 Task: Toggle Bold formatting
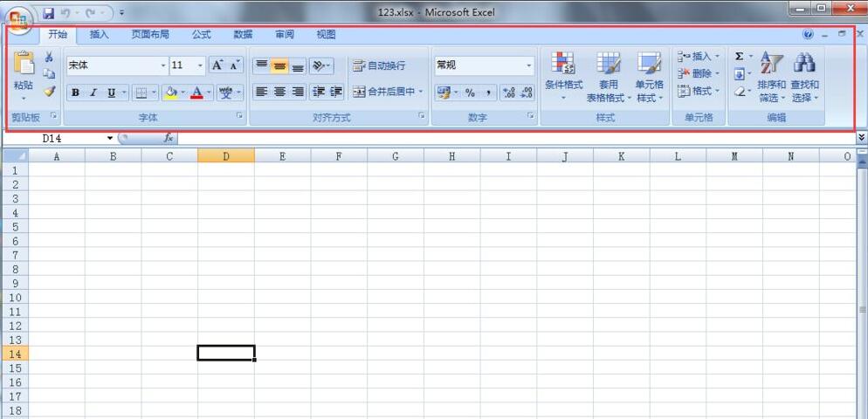(x=75, y=93)
